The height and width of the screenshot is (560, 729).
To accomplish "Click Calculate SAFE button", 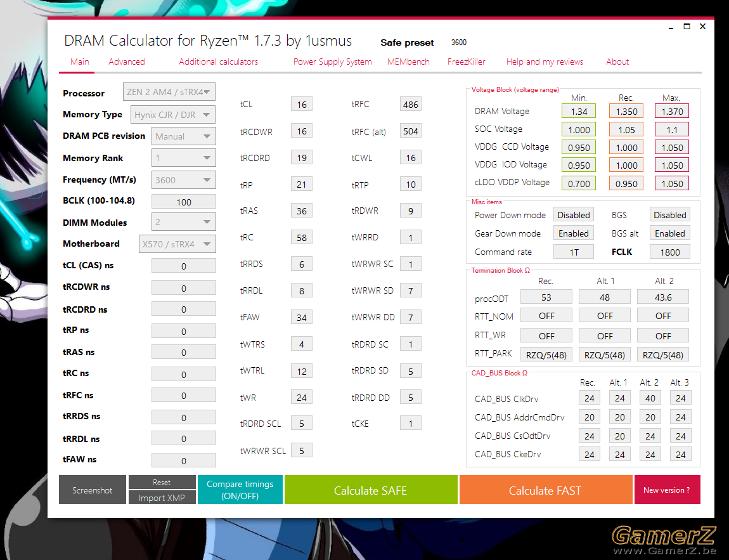I will 371,490.
